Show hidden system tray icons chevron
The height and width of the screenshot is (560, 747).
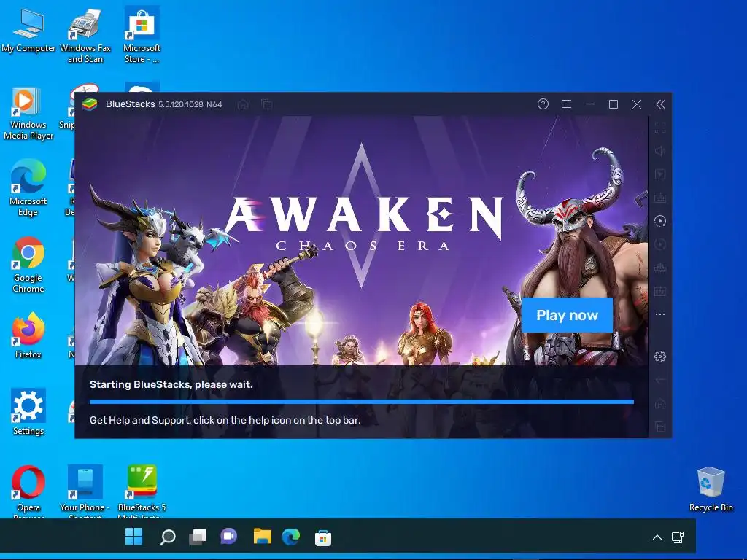657,537
